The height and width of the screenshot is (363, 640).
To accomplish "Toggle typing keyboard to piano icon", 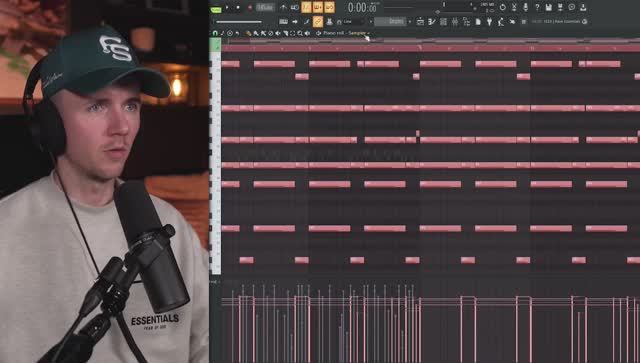I will 284,22.
